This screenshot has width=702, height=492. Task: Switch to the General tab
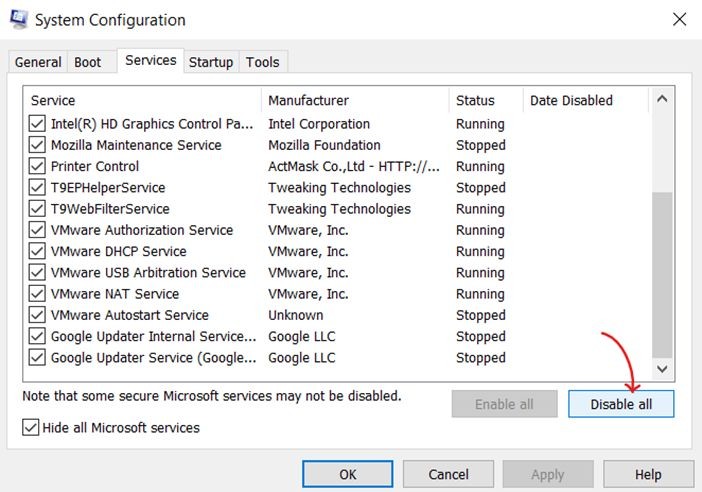pyautogui.click(x=38, y=62)
